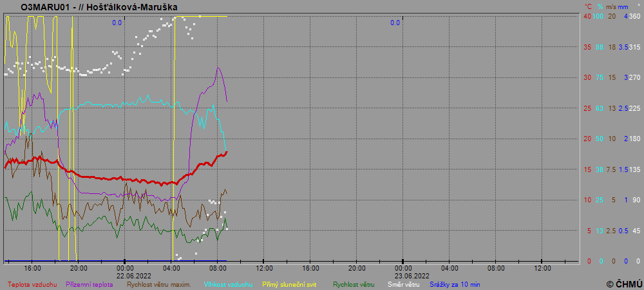Click the Přímý sluneční svit legend label
Viewport: 644px width, 290px height.
click(x=290, y=284)
